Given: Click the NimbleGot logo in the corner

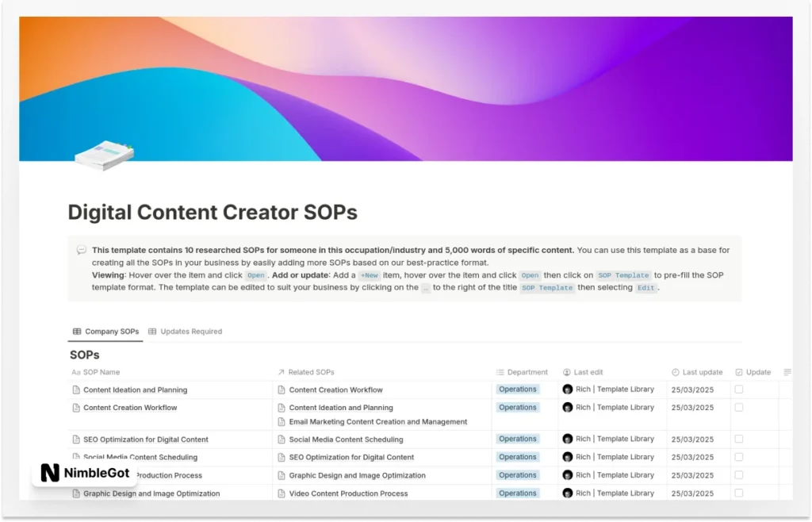Looking at the screenshot, I should pos(83,473).
